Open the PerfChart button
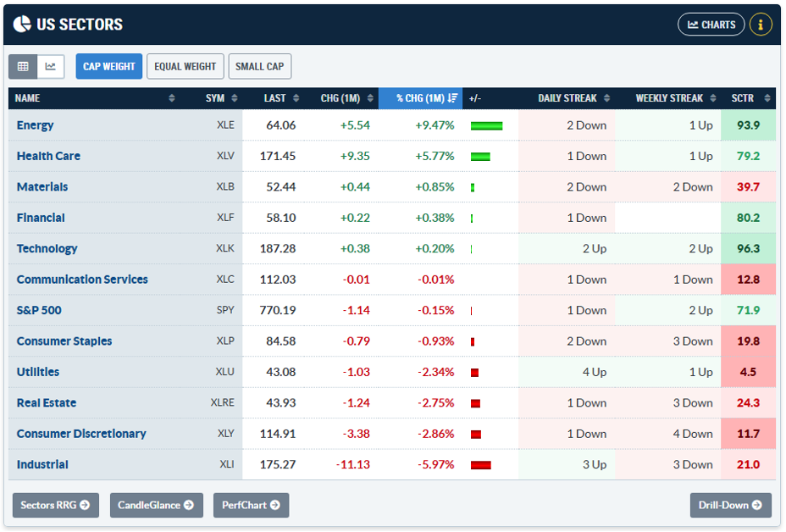This screenshot has width=786, height=532. click(252, 505)
